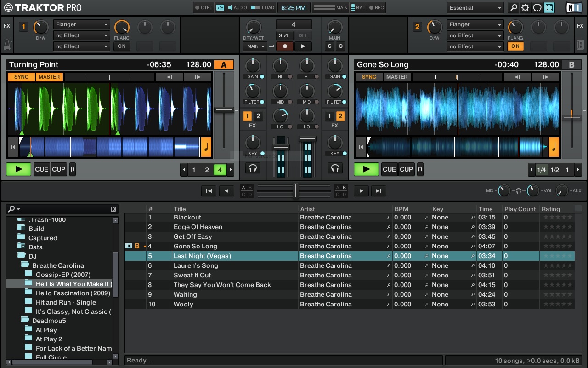Click Deck B tempo bend right arrow
The height and width of the screenshot is (368, 588).
pos(546,77)
